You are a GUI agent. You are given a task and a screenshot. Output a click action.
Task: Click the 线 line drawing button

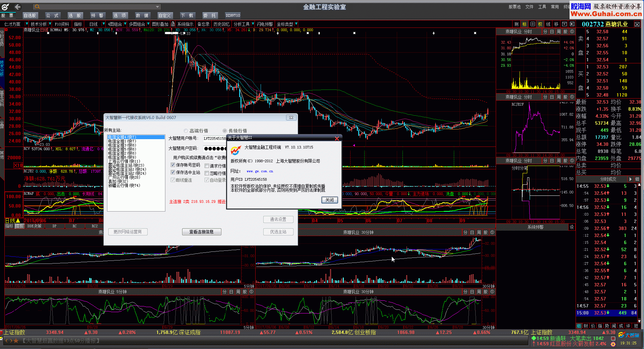(x=548, y=24)
